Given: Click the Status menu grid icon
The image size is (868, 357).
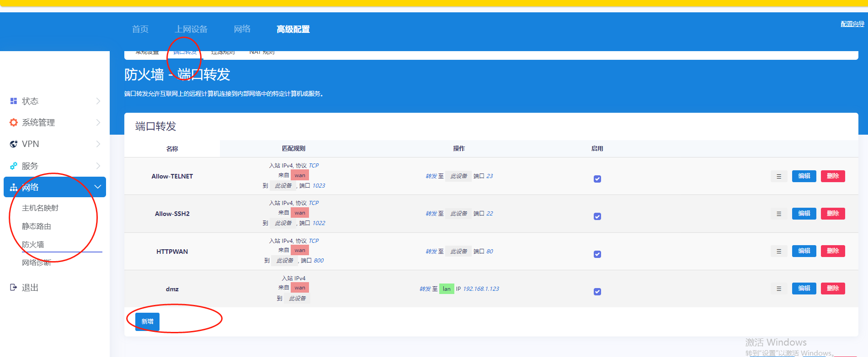Looking at the screenshot, I should coord(14,101).
